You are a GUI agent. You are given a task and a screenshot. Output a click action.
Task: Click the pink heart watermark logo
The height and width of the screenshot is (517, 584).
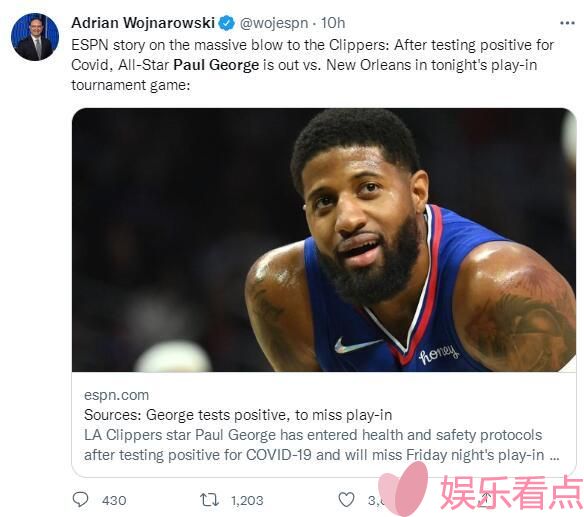[x=403, y=488]
